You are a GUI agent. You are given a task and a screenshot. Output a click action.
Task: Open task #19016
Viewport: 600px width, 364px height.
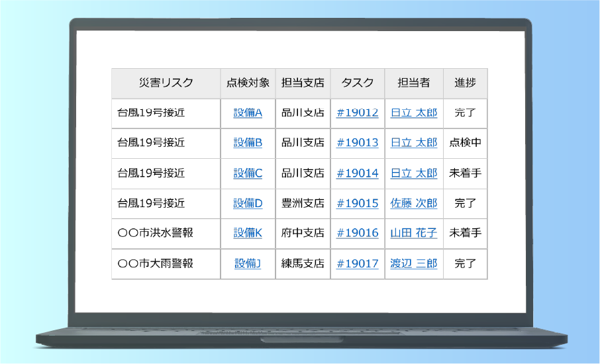(357, 233)
